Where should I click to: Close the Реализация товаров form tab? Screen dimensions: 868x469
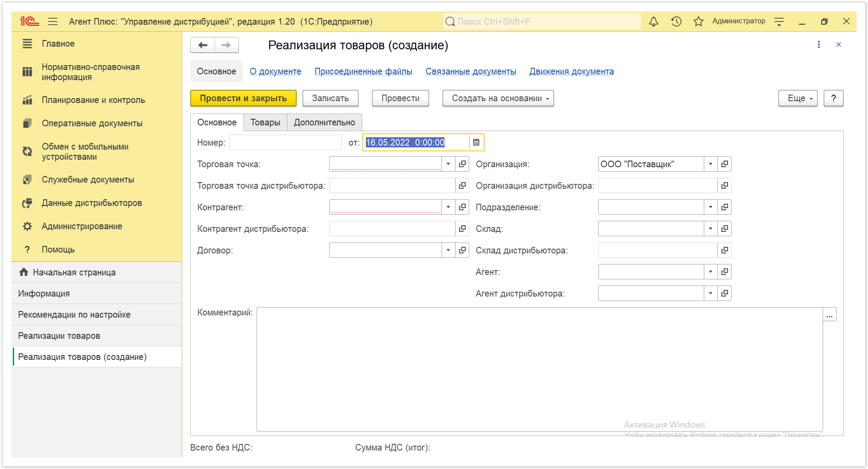pyautogui.click(x=839, y=44)
